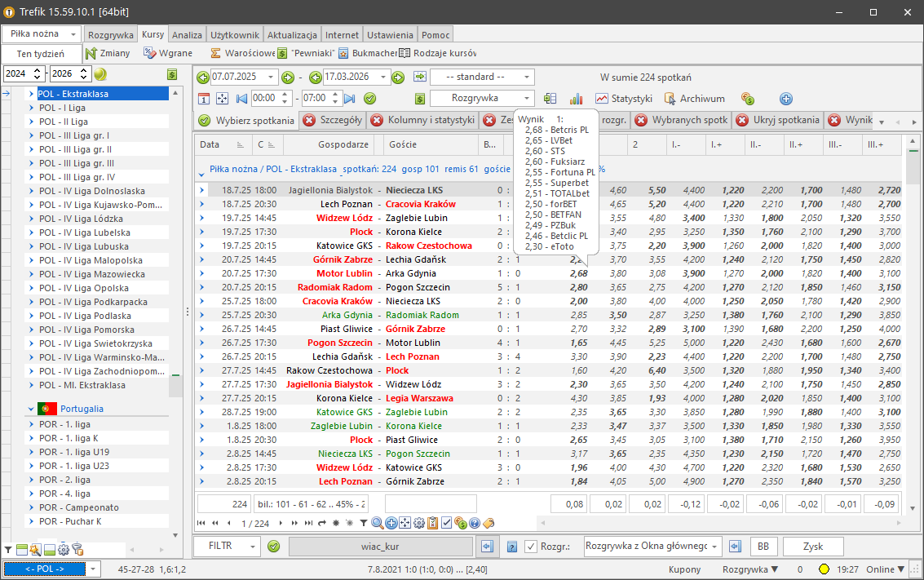Click the yellow status circle in status bar
This screenshot has height=580, width=924.
825,569
